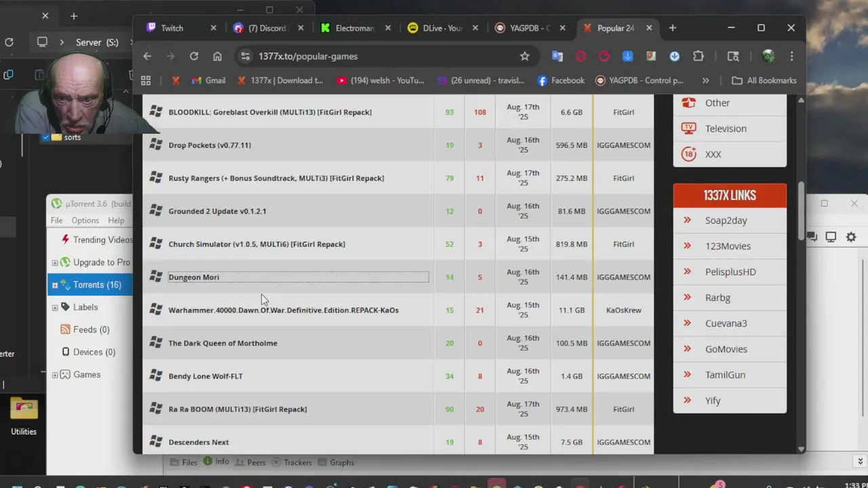The height and width of the screenshot is (488, 868).
Task: Open The Dark Queen of Mortholme torrent
Action: 222,343
